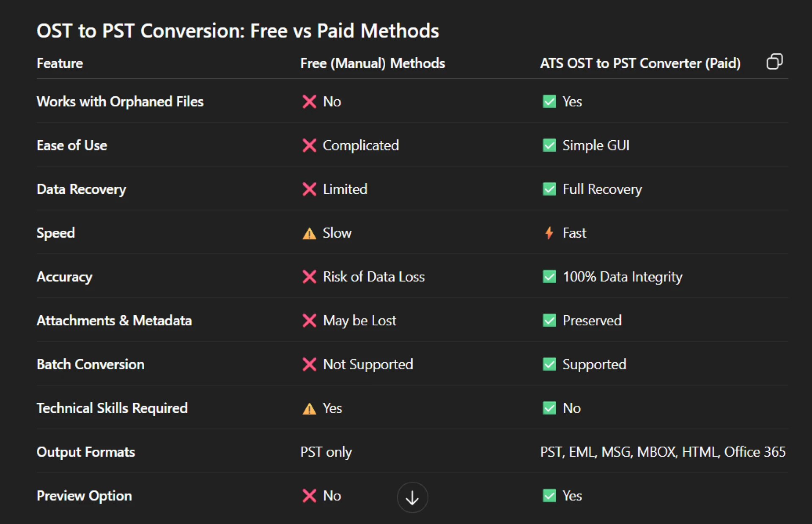Viewport: 812px width, 524px height.
Task: Click the 100% Data Integrity text
Action: tap(622, 277)
